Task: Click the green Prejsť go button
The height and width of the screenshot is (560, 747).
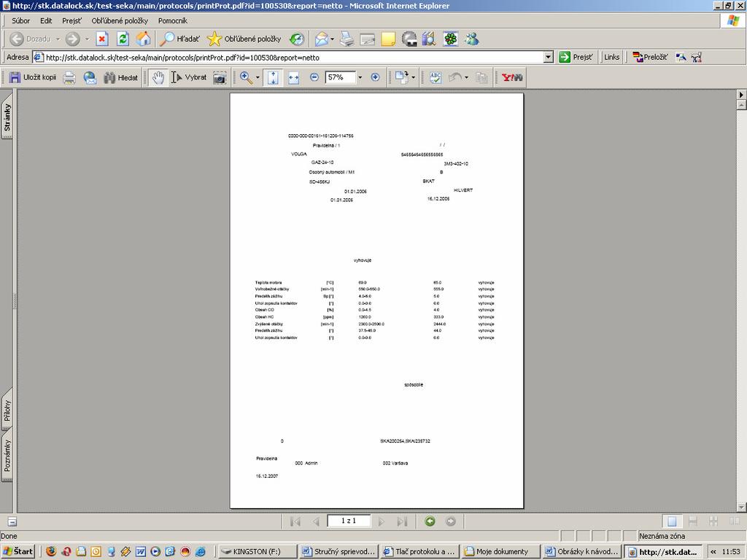Action: [576, 57]
